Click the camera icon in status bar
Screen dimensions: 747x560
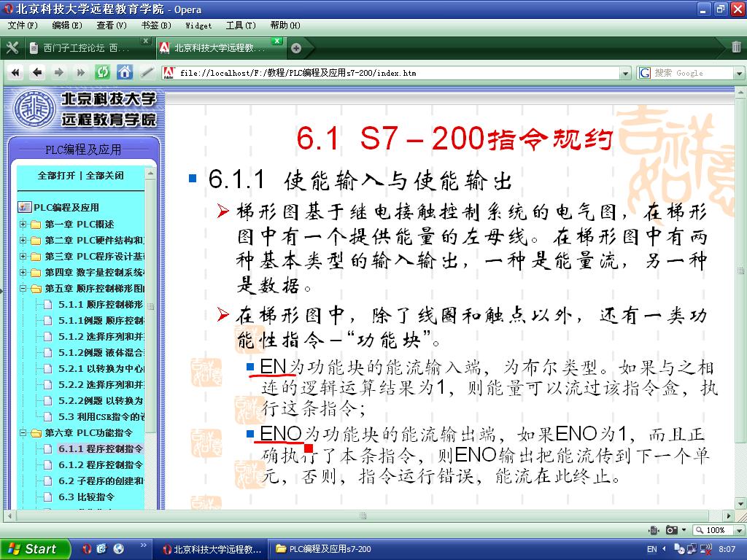672,530
